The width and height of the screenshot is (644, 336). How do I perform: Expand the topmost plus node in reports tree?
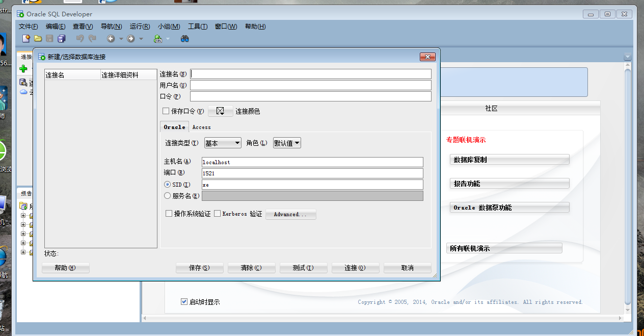[x=23, y=215]
